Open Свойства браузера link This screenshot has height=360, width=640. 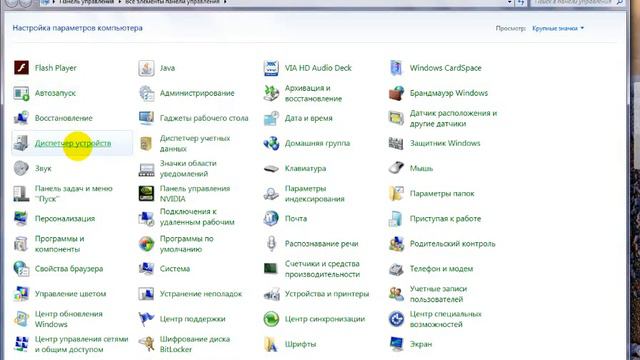tap(69, 269)
